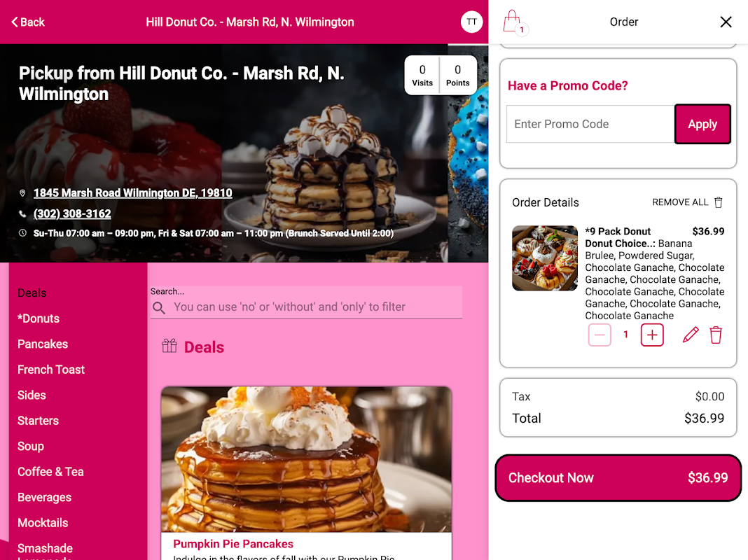
Task: Delete the 9 Pack Donut item
Action: click(x=716, y=335)
